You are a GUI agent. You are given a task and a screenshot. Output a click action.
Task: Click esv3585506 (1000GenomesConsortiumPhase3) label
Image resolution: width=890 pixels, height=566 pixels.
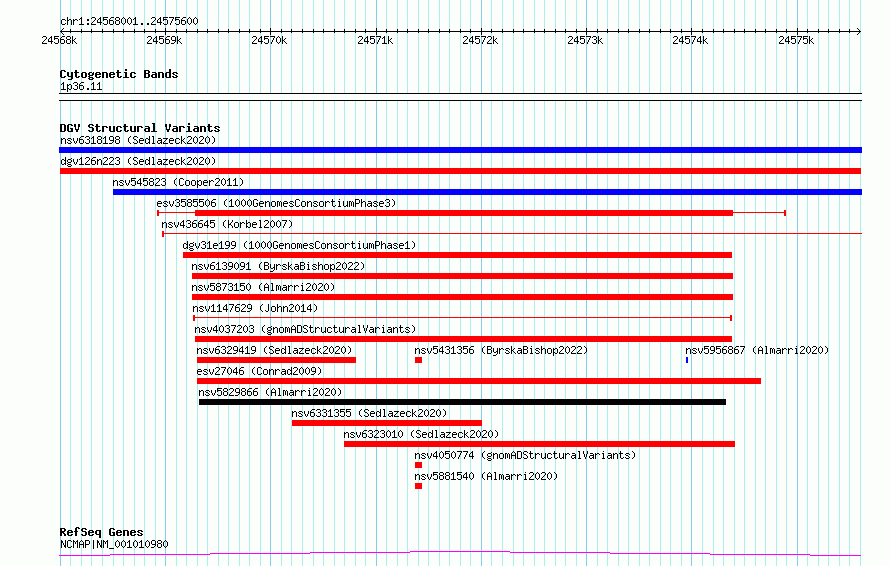point(276,203)
